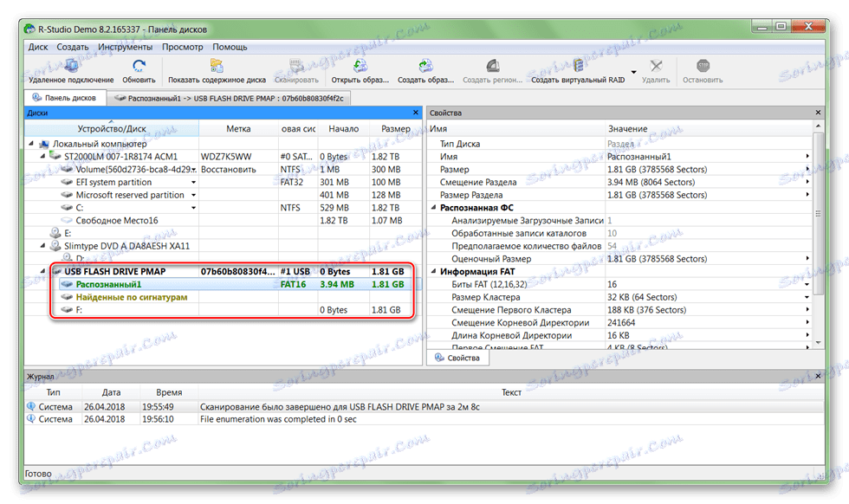Open the Инструменты menu

coord(126,47)
